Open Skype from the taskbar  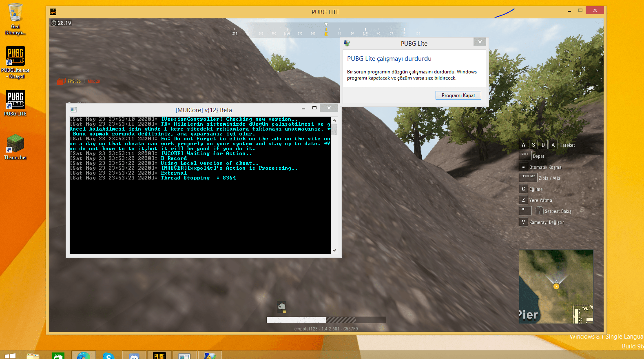click(x=108, y=356)
